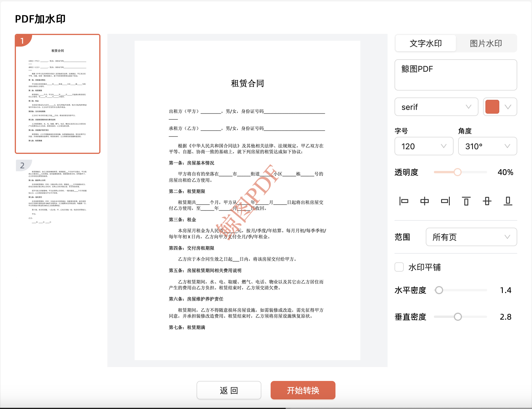
Task: Click the 40% opacity value
Action: (505, 172)
